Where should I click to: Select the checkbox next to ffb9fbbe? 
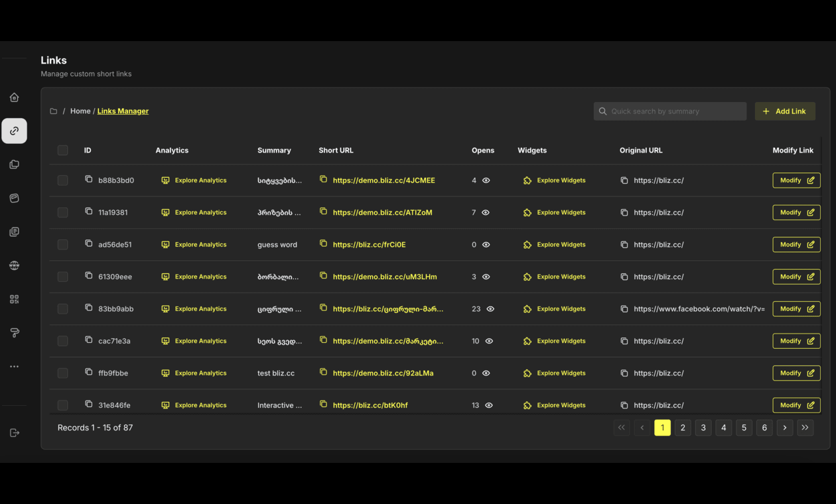point(62,373)
